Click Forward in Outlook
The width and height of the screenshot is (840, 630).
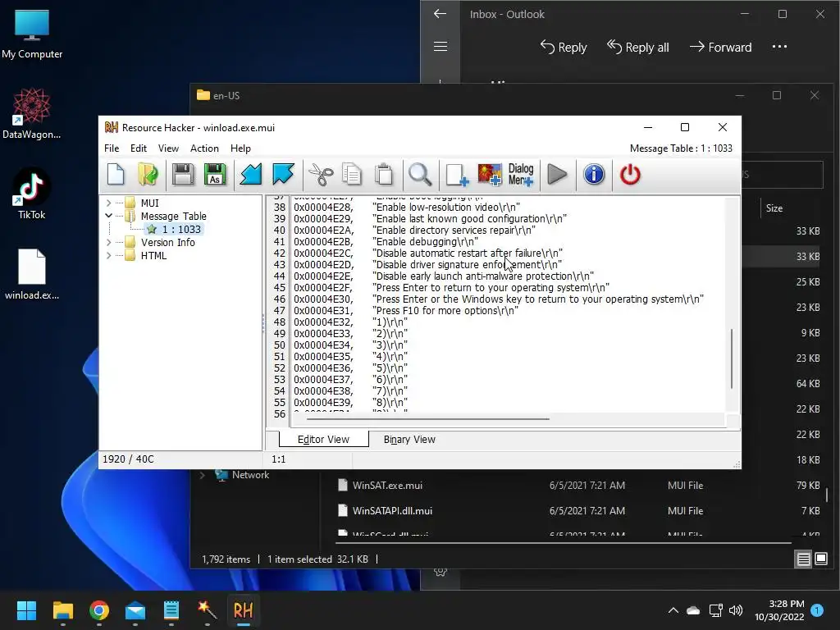click(720, 47)
